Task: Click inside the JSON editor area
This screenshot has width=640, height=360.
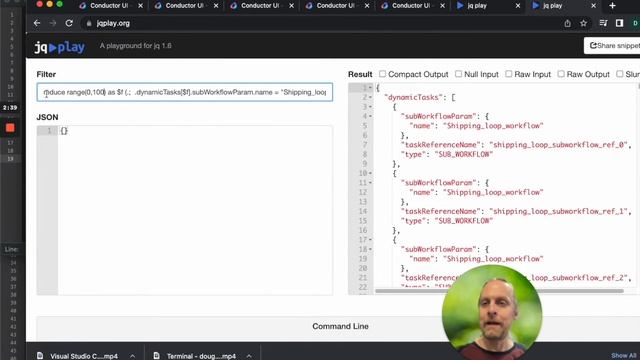Action: click(x=195, y=210)
